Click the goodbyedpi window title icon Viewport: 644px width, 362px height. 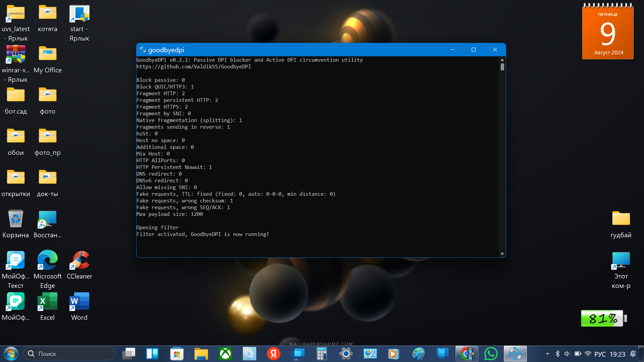coord(143,50)
